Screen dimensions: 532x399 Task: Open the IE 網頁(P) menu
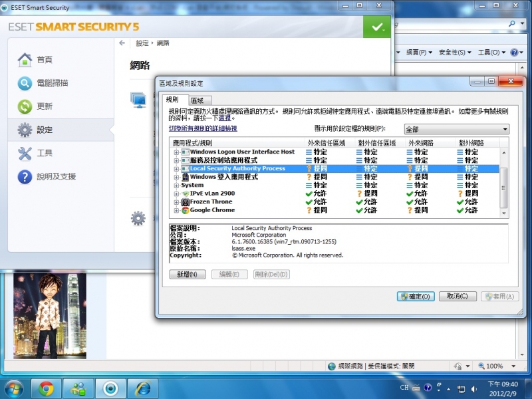[420, 53]
